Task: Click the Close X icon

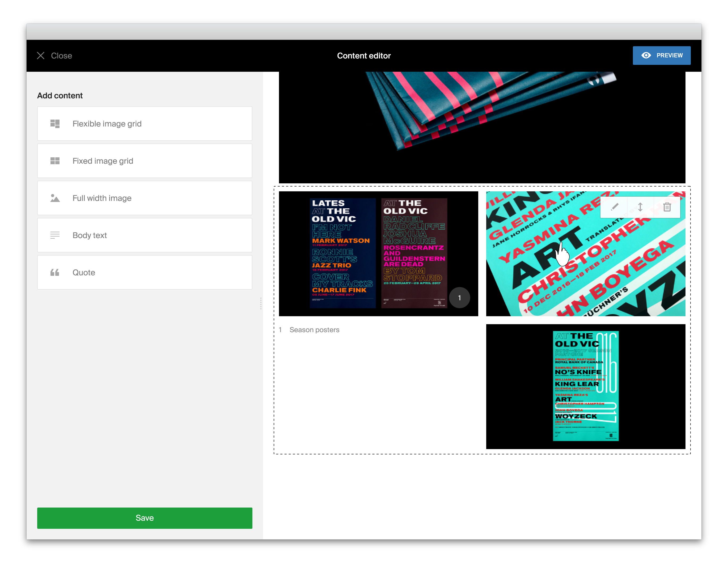Action: pyautogui.click(x=41, y=56)
